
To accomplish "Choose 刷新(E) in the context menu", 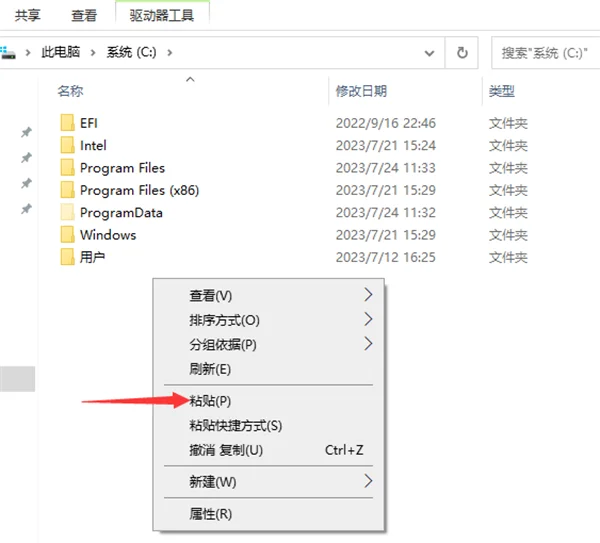I will pyautogui.click(x=269, y=369).
